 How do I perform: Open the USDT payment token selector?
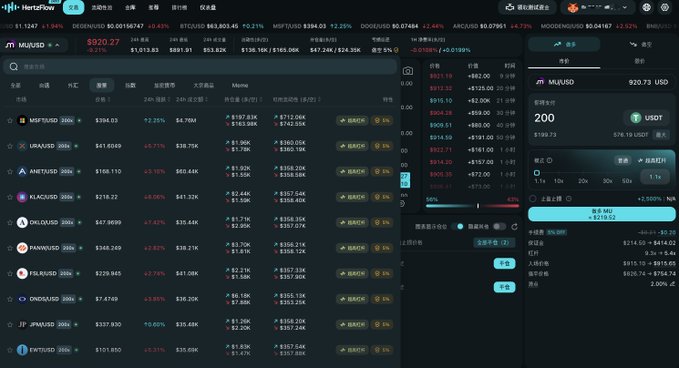tap(647, 118)
